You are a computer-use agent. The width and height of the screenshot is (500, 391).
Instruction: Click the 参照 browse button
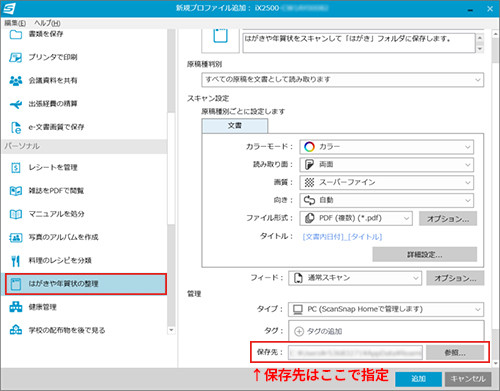click(x=455, y=352)
